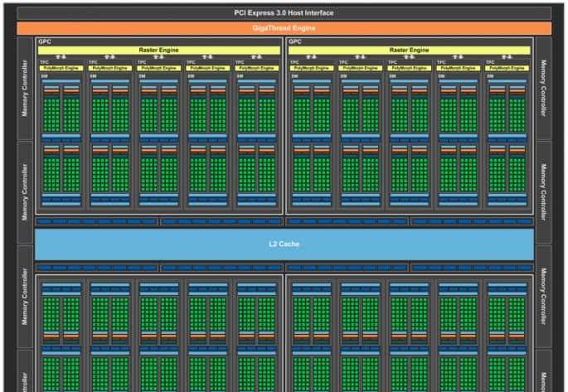Select second Memory Controller on the left side
568x392 pixels.
[x=25, y=191]
